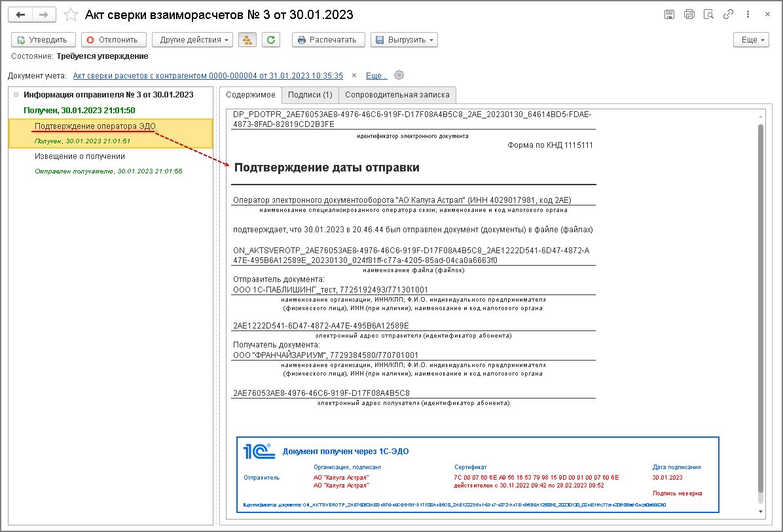This screenshot has width=783, height=532.
Task: Clear the accounting document with x icon
Action: tap(354, 75)
